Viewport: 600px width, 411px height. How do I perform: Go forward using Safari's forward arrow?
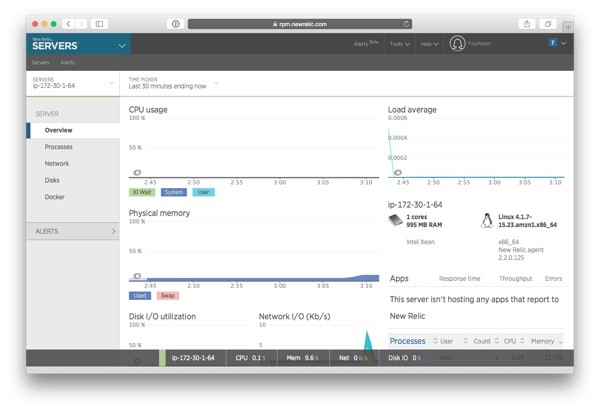81,24
